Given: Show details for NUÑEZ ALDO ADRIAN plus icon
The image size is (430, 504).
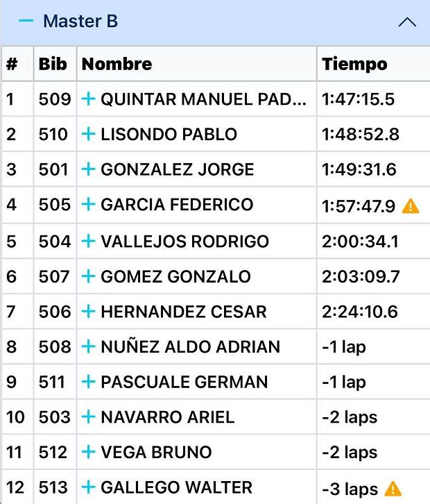Looking at the screenshot, I should pyautogui.click(x=88, y=346).
